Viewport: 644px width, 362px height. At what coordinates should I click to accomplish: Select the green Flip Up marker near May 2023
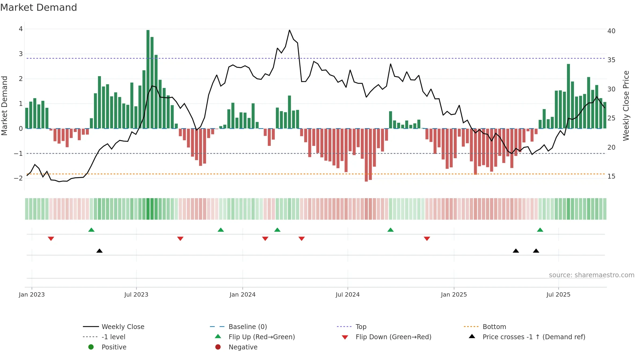tap(91, 230)
